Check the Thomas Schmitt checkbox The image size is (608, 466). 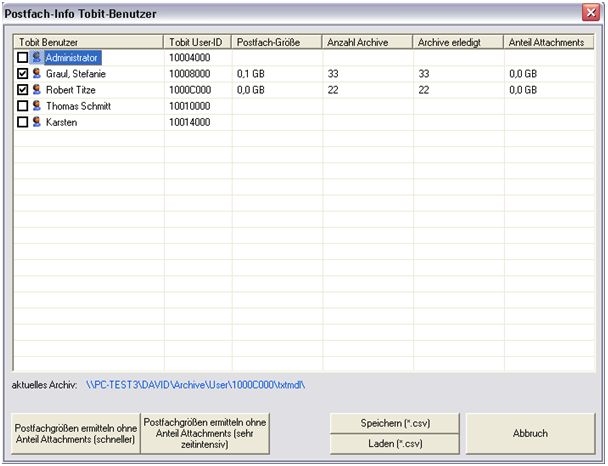(22, 106)
